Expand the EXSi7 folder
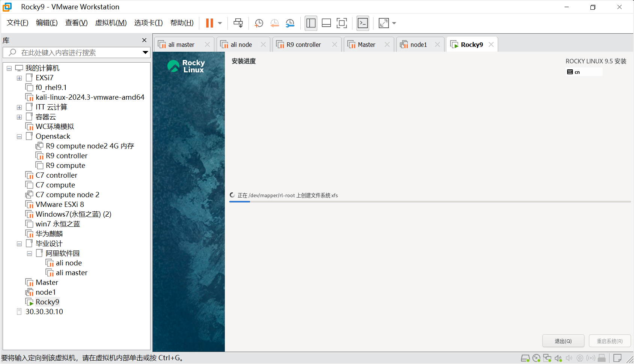This screenshot has width=634, height=364. [19, 78]
